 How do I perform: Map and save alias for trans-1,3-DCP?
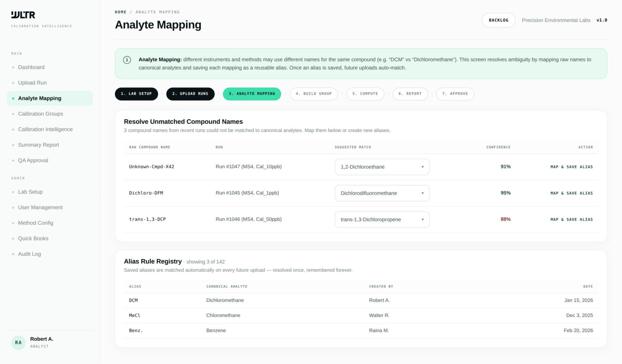(x=571, y=220)
